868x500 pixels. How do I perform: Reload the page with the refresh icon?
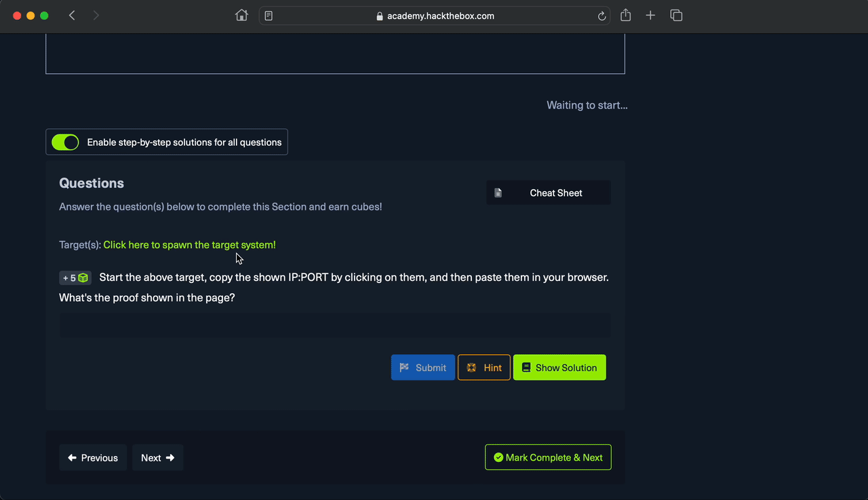tap(601, 16)
